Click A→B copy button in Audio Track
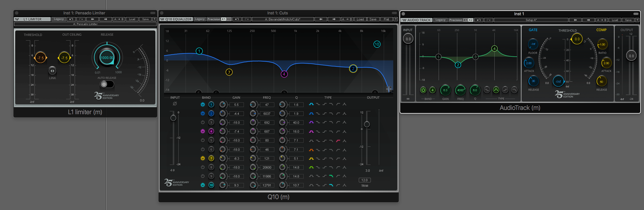 [602, 20]
